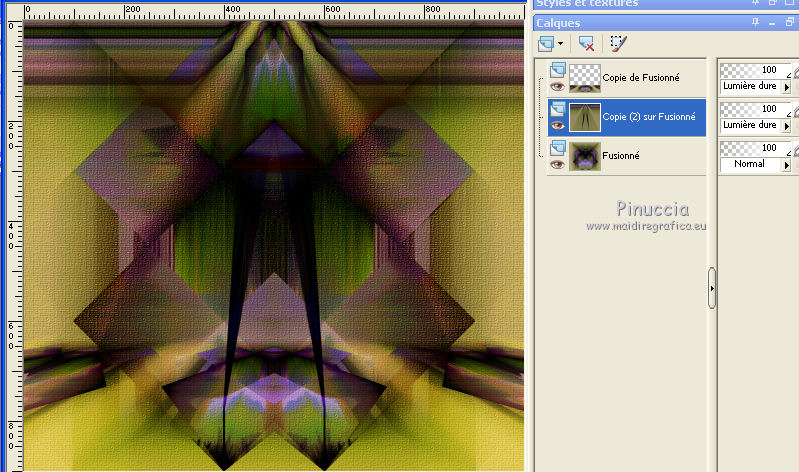Hide the Fusionné layer
799x472 pixels.
(557, 164)
